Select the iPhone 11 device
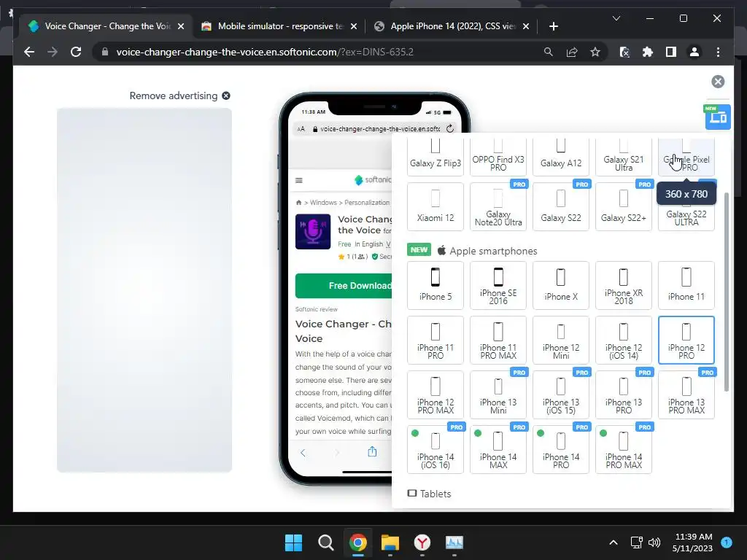The width and height of the screenshot is (747, 560). (x=686, y=285)
